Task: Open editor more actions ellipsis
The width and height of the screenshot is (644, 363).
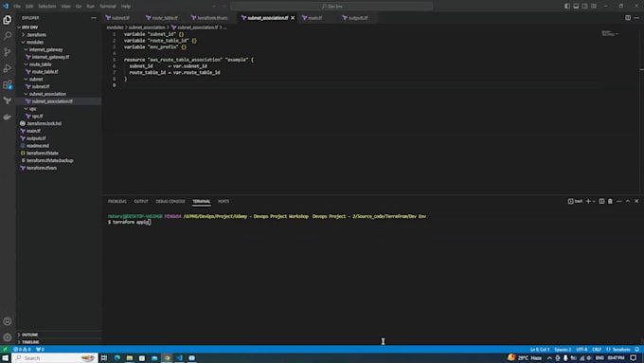Action: 636,18
